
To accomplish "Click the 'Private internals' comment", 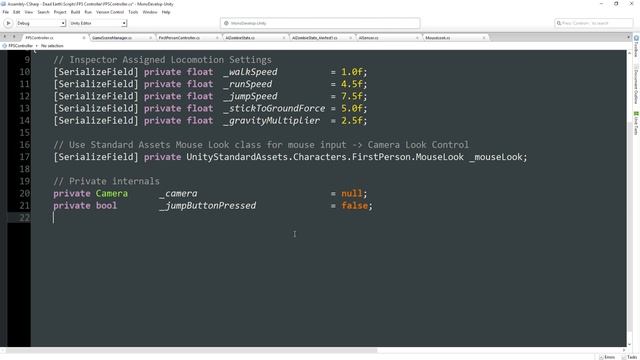I will pos(106,181).
